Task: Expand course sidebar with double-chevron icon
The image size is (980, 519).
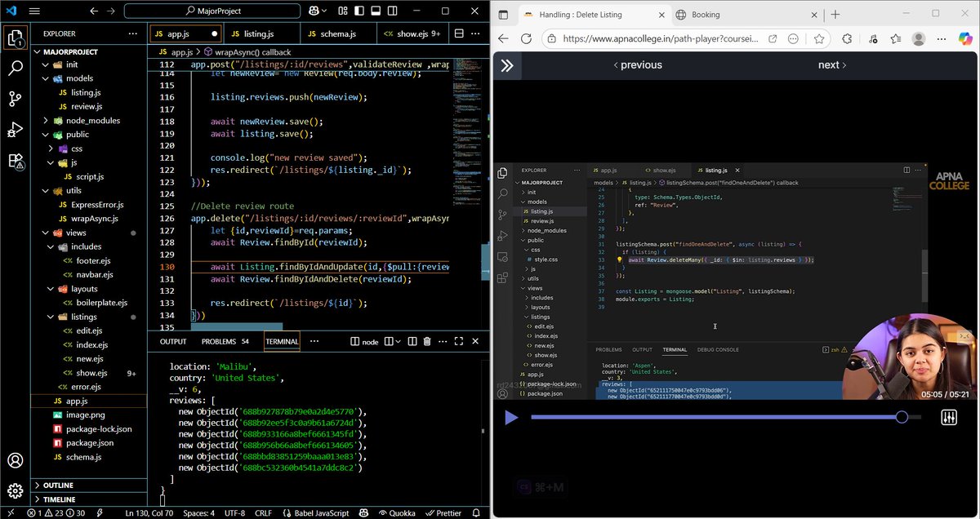Action: (x=507, y=65)
